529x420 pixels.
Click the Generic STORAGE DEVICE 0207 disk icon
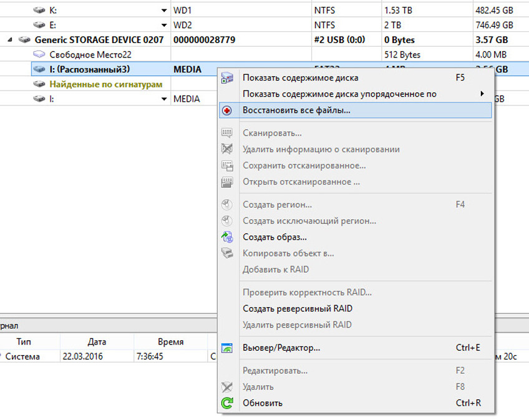[24, 40]
